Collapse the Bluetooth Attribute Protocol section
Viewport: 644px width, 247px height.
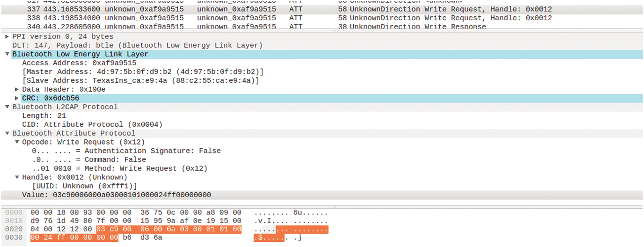[7, 133]
